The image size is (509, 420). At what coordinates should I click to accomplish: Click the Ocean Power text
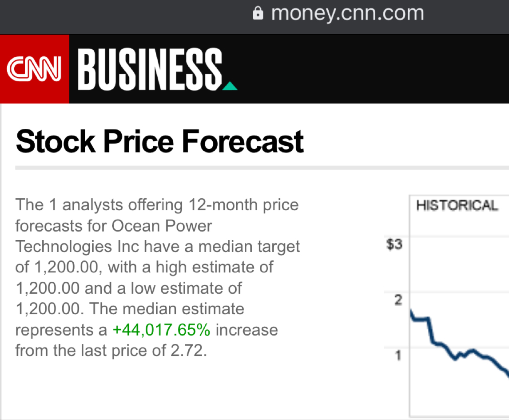click(162, 226)
